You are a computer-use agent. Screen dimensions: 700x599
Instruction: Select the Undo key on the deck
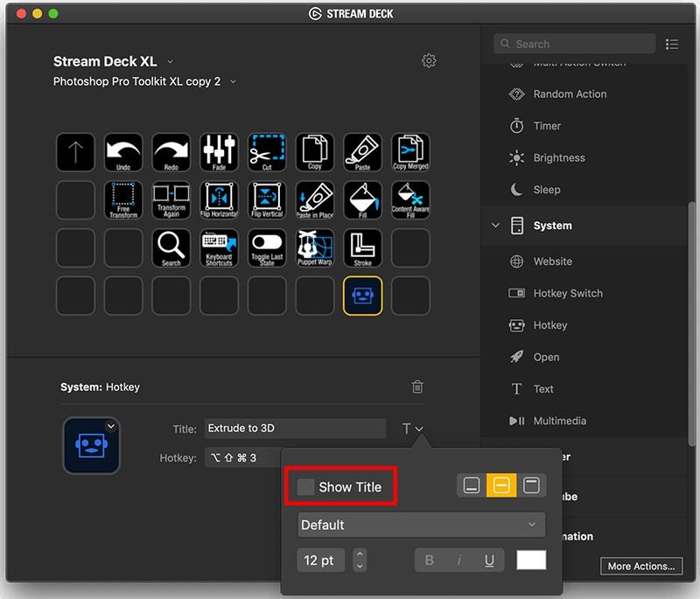pos(123,152)
